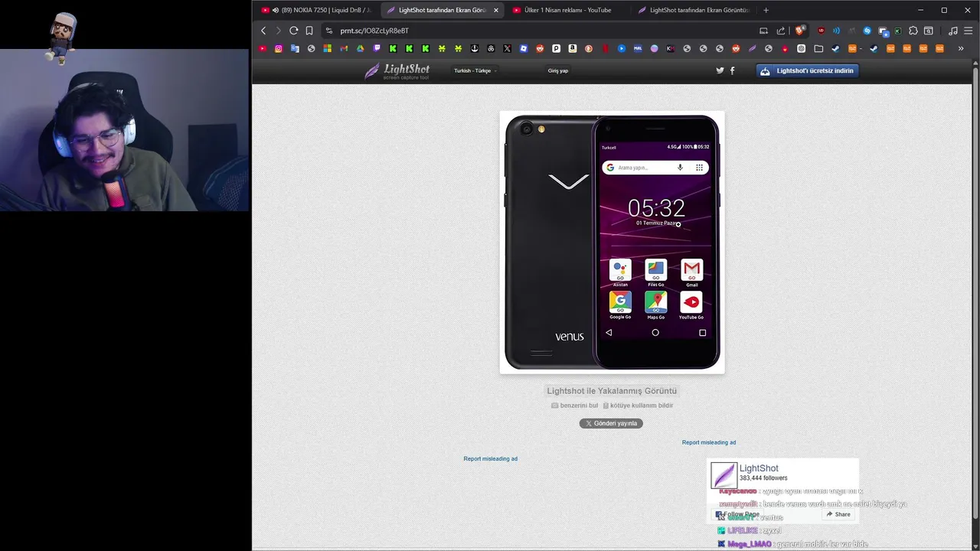This screenshot has height=551, width=980.
Task: Open the MAL bookmark
Action: [x=638, y=48]
